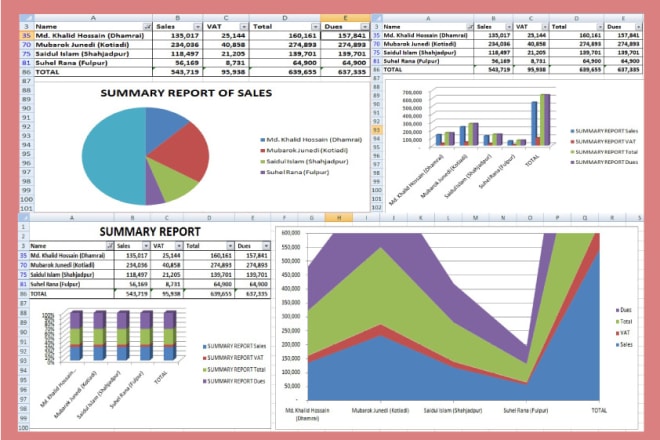Click cell '234,036' in the pie chart sheet

(178, 45)
